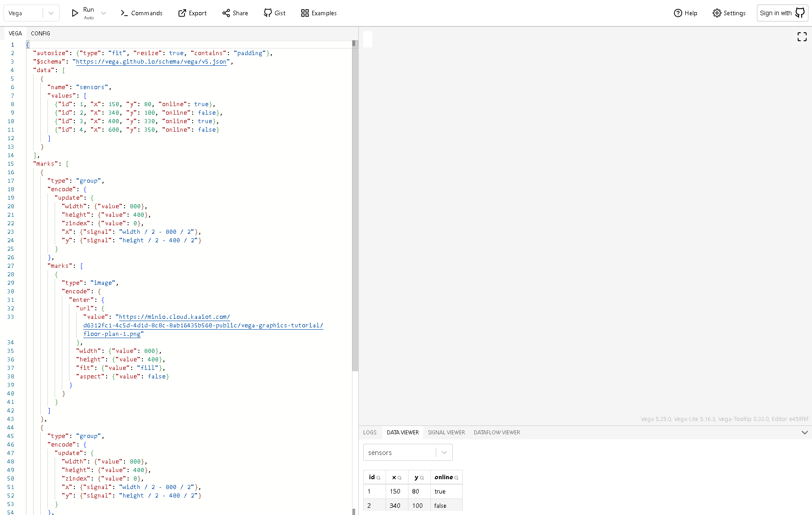Switch to the CONFIG tab
The image size is (812, 515).
(40, 34)
